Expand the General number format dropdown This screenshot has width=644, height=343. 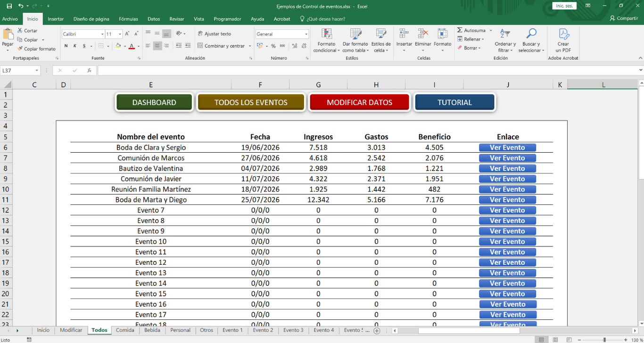point(306,34)
